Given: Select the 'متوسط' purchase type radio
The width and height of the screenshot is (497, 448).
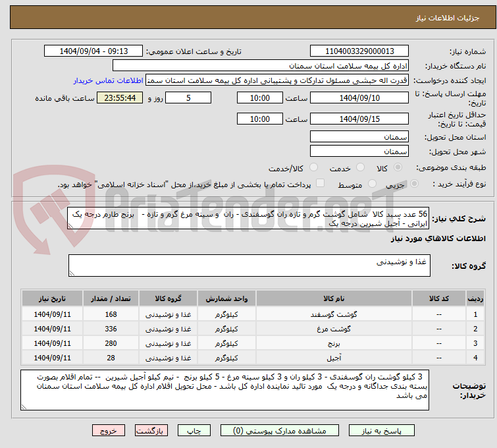Looking at the screenshot, I should pos(372,184).
